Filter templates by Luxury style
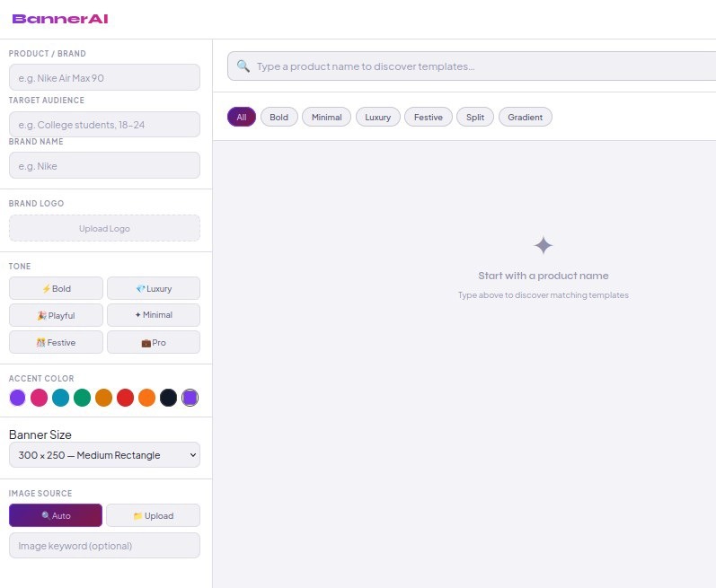716x588 pixels. pos(378,117)
